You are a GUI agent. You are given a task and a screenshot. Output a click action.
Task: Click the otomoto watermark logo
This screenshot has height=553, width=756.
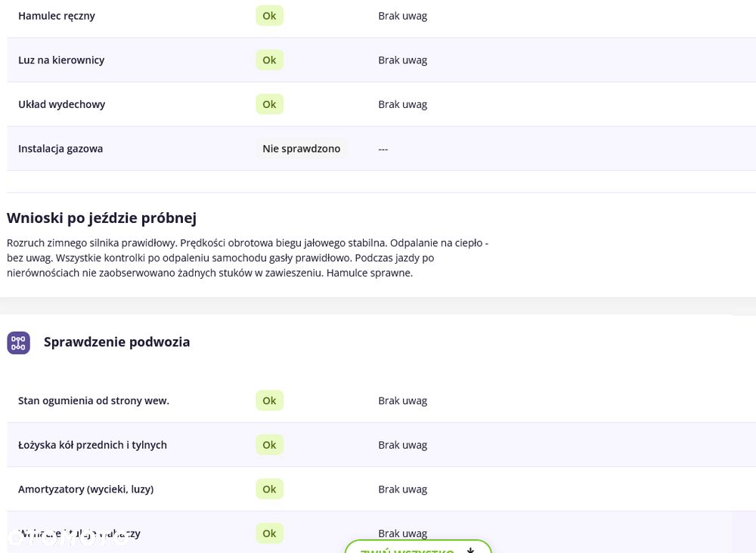[x=67, y=539]
